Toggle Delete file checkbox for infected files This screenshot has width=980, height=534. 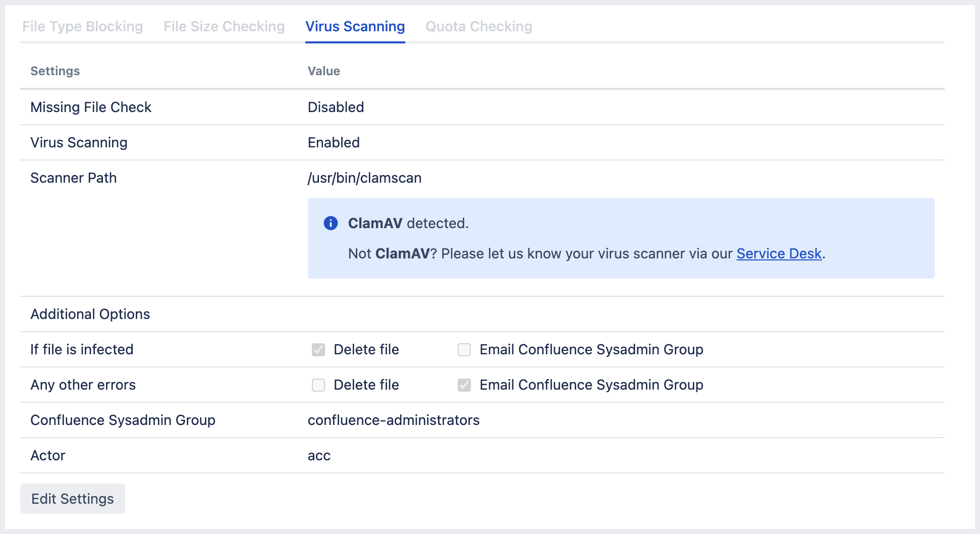coord(318,349)
